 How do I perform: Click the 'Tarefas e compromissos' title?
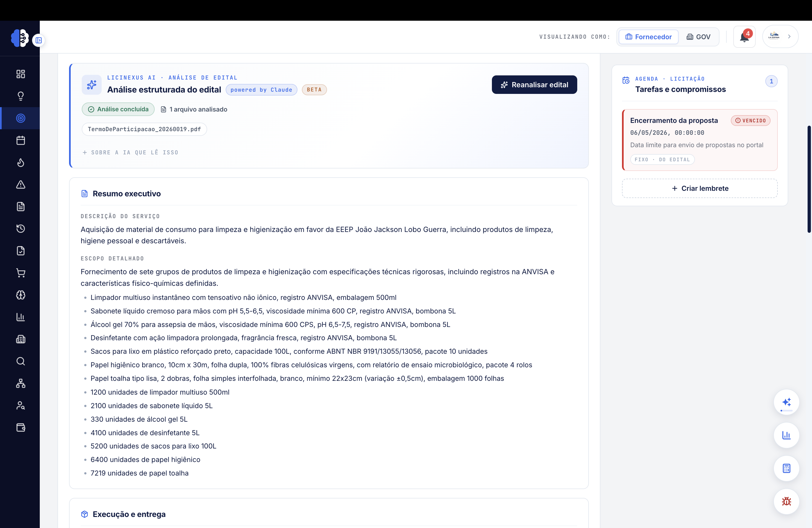[x=680, y=89]
